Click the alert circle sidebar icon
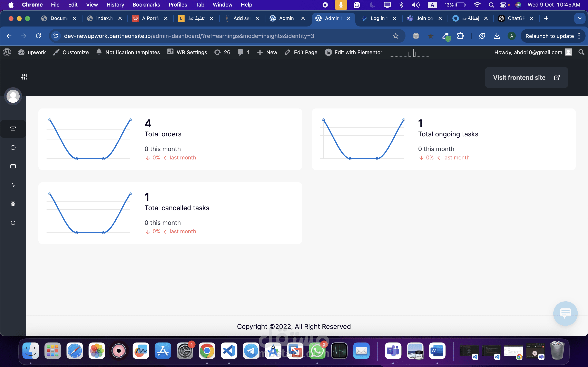The image size is (588, 367). pyautogui.click(x=13, y=148)
